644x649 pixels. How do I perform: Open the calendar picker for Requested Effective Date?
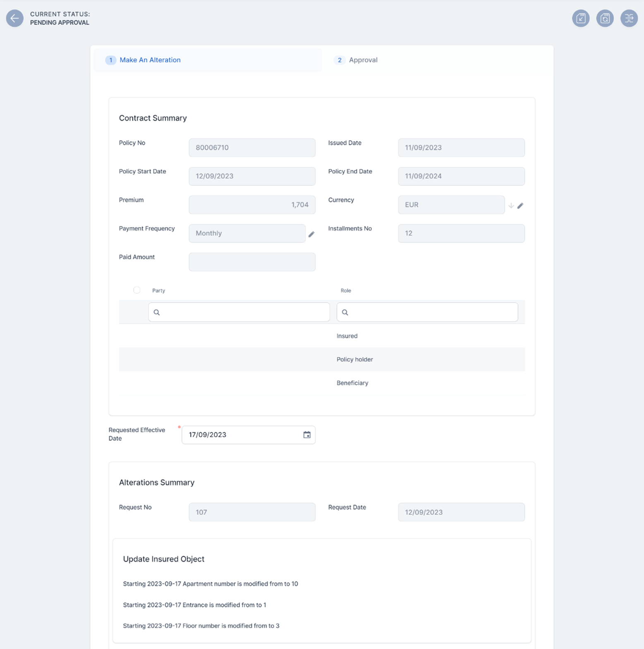pyautogui.click(x=306, y=435)
